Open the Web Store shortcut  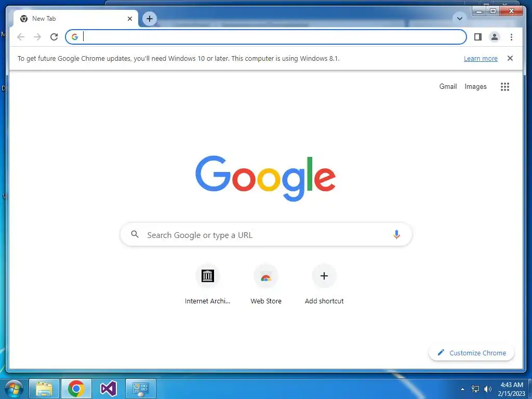(x=266, y=284)
